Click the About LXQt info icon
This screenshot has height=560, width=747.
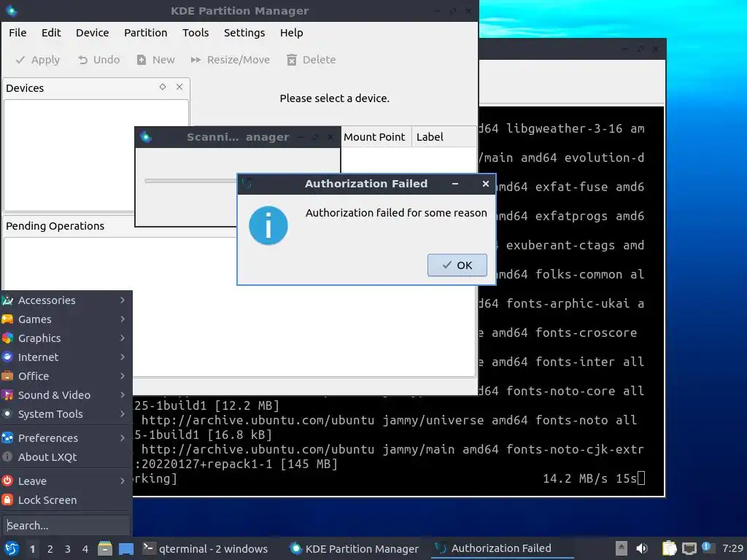click(7, 457)
